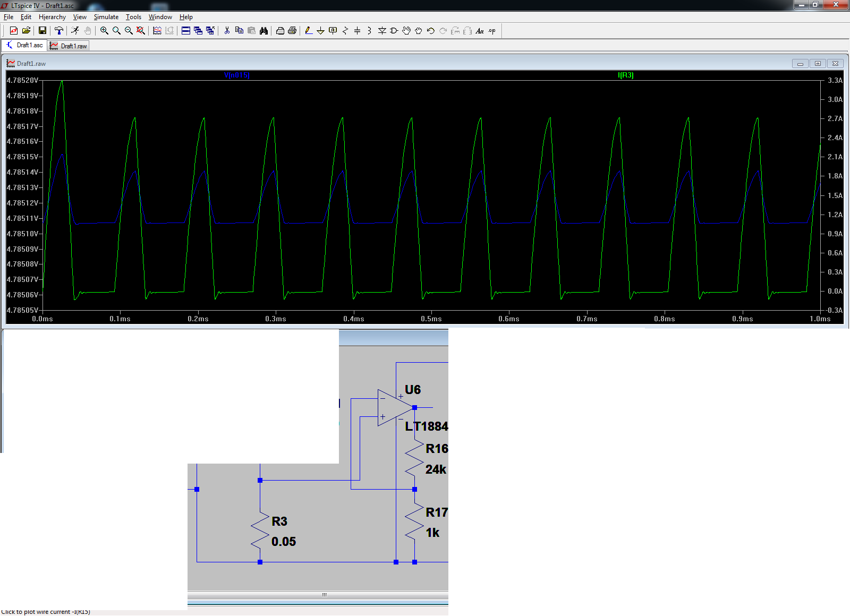Click the Zoom Out magnifier icon
850x616 pixels.
(x=129, y=31)
